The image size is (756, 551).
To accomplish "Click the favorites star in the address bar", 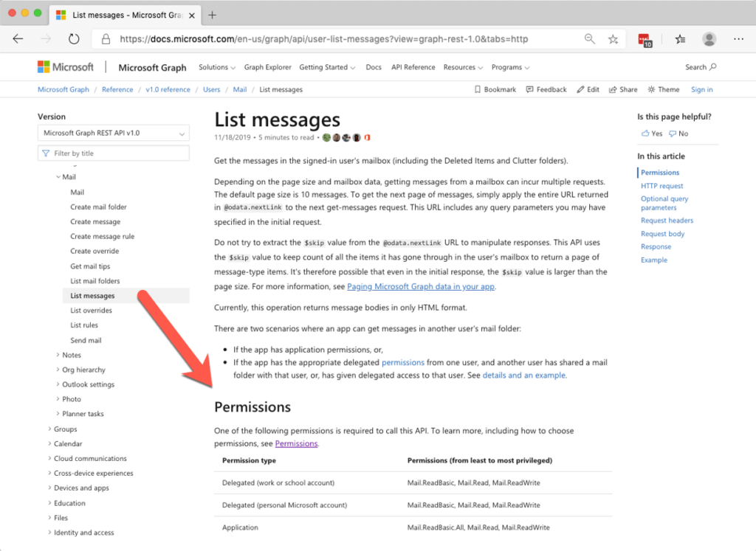I will tap(614, 41).
